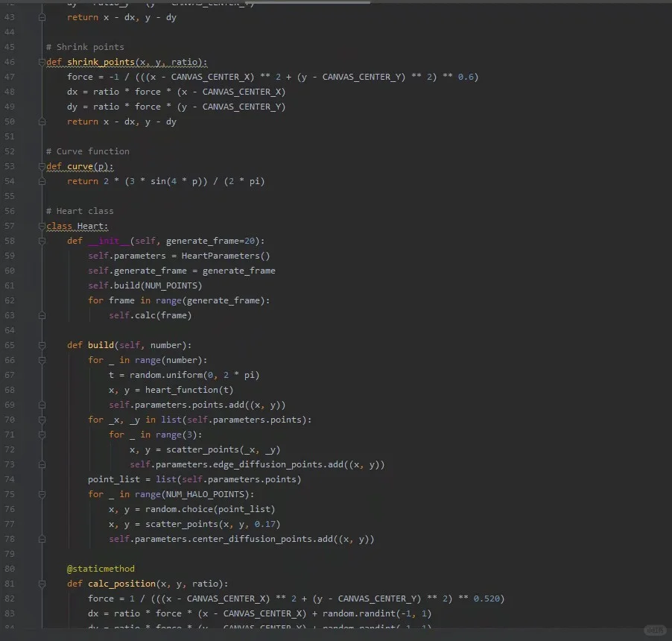Click 'NUM_HALO_POINTS' in range call
Screen dimensions: 672x641
204,494
